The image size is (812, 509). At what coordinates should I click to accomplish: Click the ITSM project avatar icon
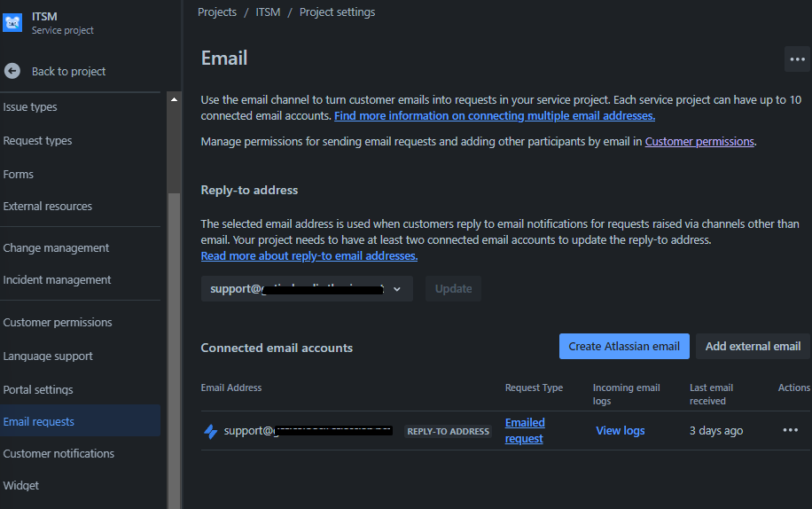point(12,23)
